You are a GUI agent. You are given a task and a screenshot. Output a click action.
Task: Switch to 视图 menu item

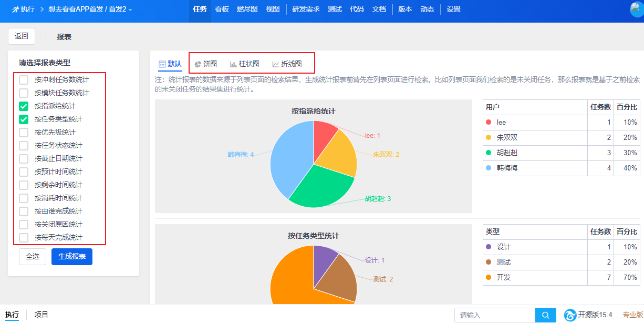(273, 9)
